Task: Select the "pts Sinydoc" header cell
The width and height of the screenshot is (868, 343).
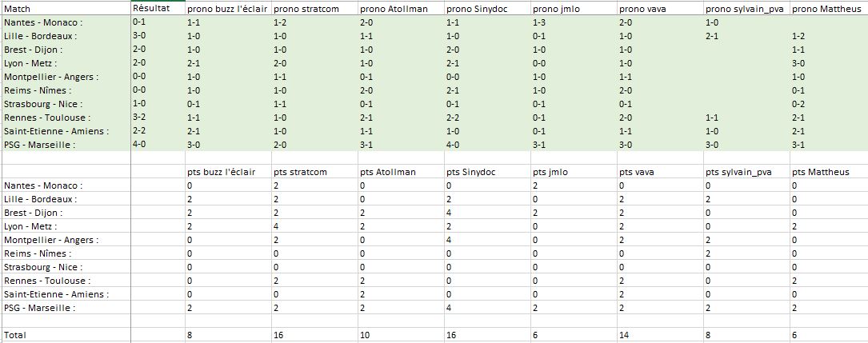Action: click(x=486, y=172)
